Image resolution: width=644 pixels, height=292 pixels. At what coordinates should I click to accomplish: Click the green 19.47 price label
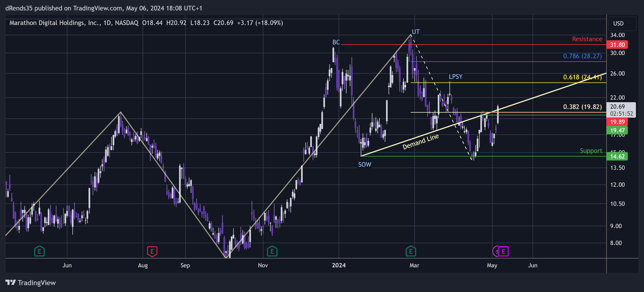[617, 130]
